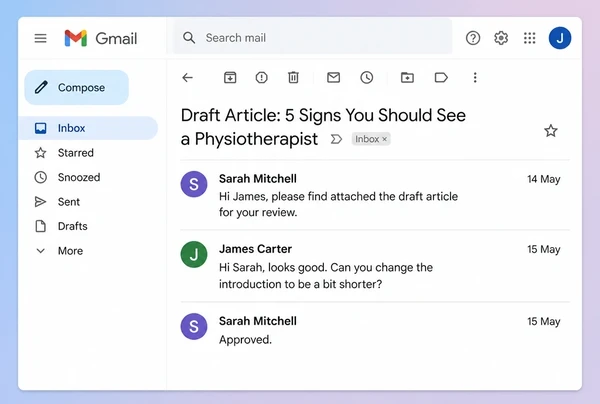
Task: Click the search magnifier icon
Action: [189, 38]
